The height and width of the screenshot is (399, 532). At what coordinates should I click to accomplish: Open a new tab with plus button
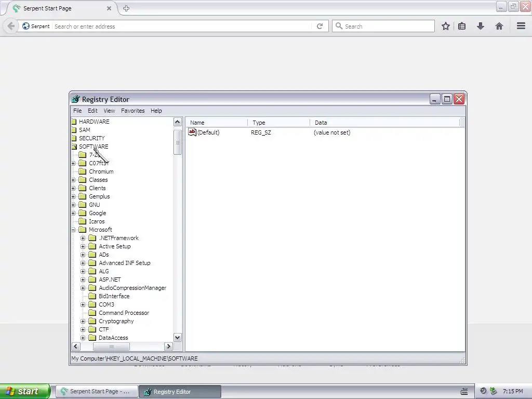pyautogui.click(x=126, y=8)
